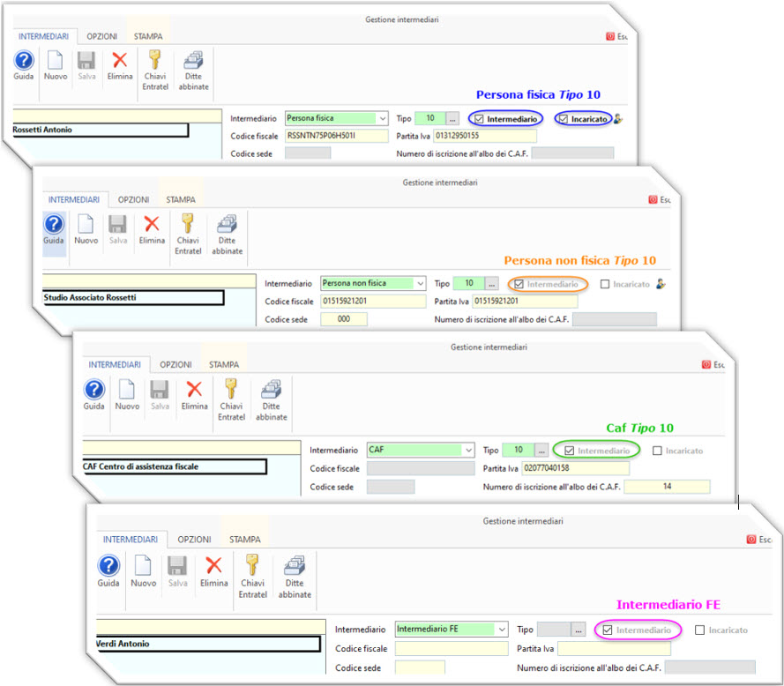This screenshot has width=784, height=686.
Task: Switch to STAMPA tab in the Caf window
Action: [224, 364]
